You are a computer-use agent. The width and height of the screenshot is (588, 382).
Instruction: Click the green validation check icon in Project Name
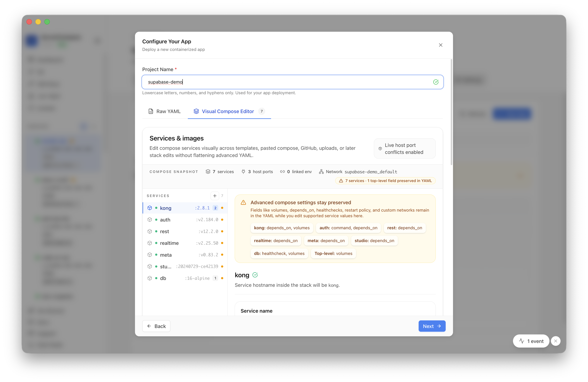point(436,82)
